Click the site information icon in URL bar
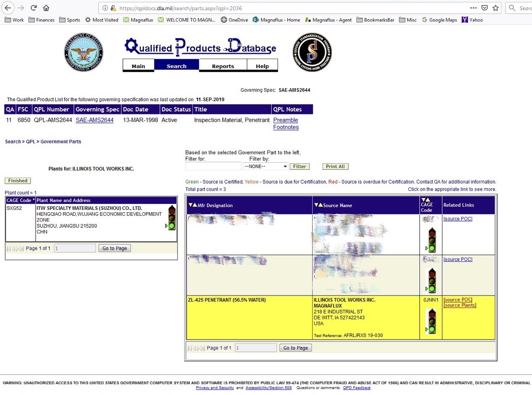The height and width of the screenshot is (395, 532). pos(105,8)
